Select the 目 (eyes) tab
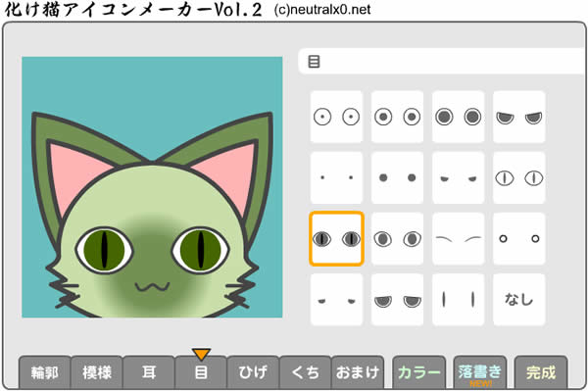588x391 pixels. point(201,372)
